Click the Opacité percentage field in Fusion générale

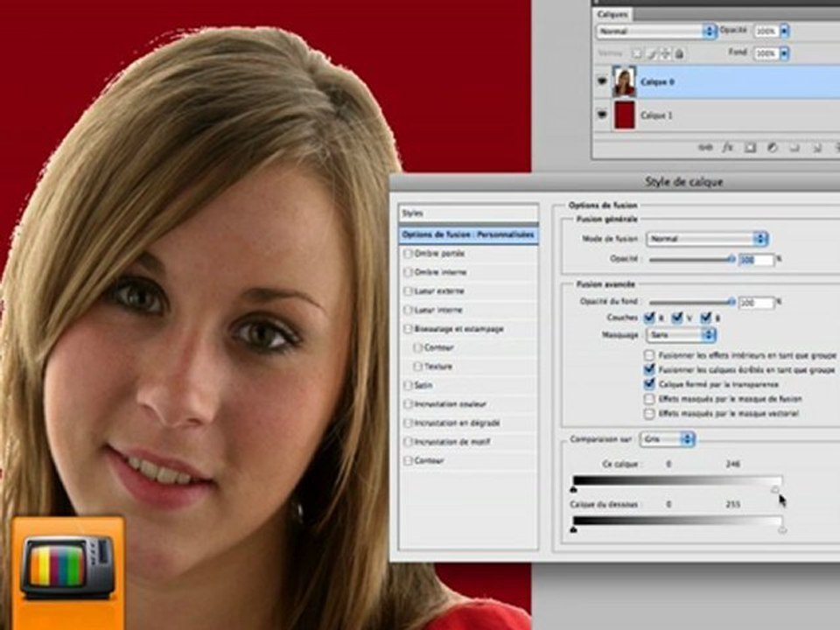(756, 260)
